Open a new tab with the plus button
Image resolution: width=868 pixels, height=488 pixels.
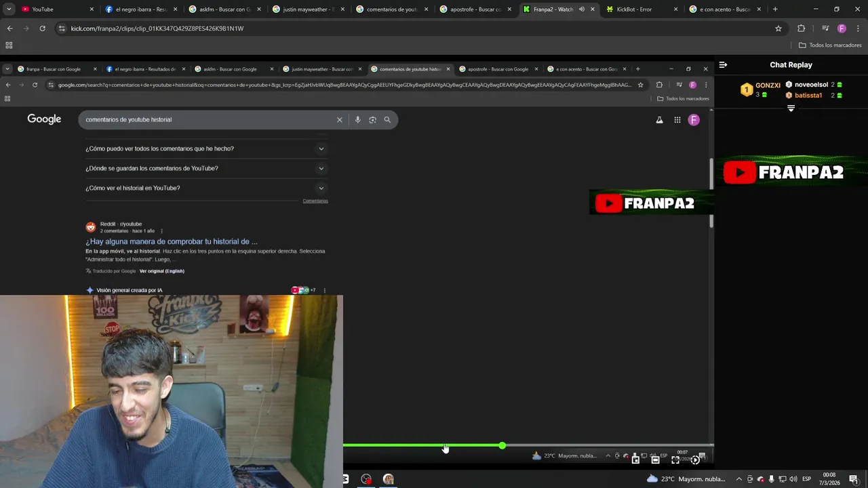pyautogui.click(x=775, y=9)
